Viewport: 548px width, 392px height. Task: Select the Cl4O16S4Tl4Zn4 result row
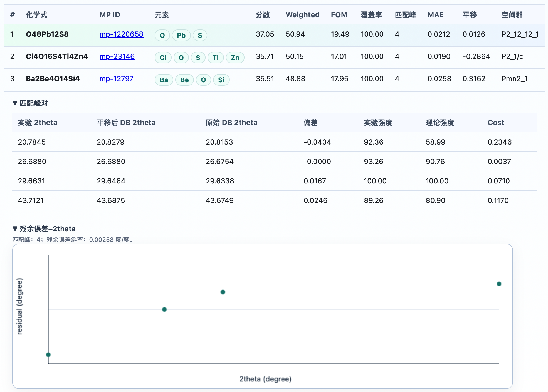(274, 57)
